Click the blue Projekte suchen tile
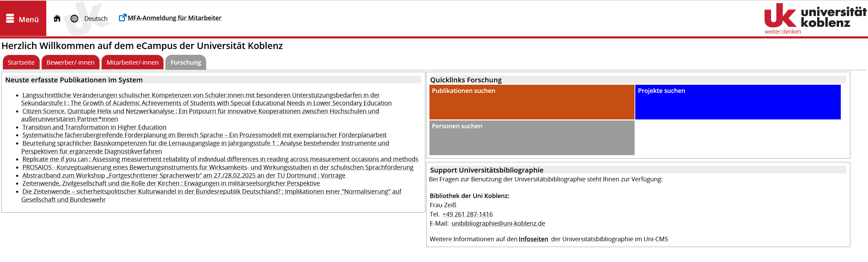Image resolution: width=868 pixels, height=262 pixels. click(x=737, y=102)
